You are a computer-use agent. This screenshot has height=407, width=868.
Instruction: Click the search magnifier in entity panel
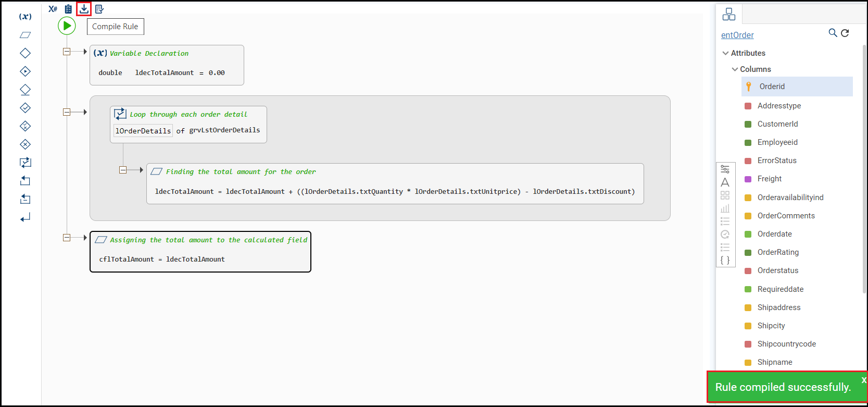(833, 33)
